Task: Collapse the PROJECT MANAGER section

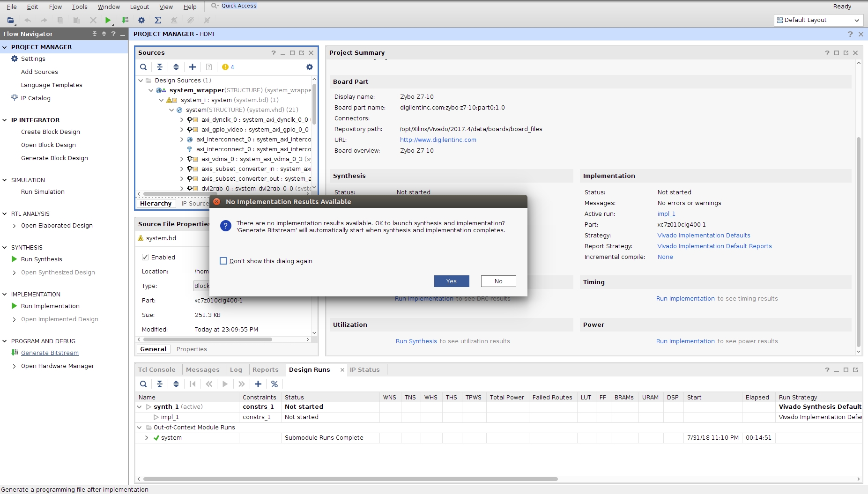Action: pos(5,47)
